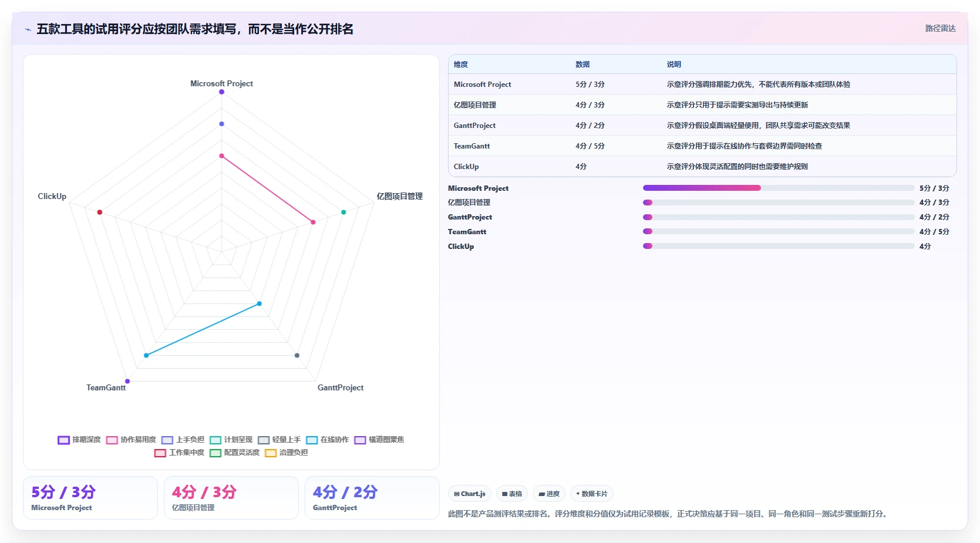980x543 pixels.
Task: Click the 表格 chip
Action: pyautogui.click(x=512, y=494)
